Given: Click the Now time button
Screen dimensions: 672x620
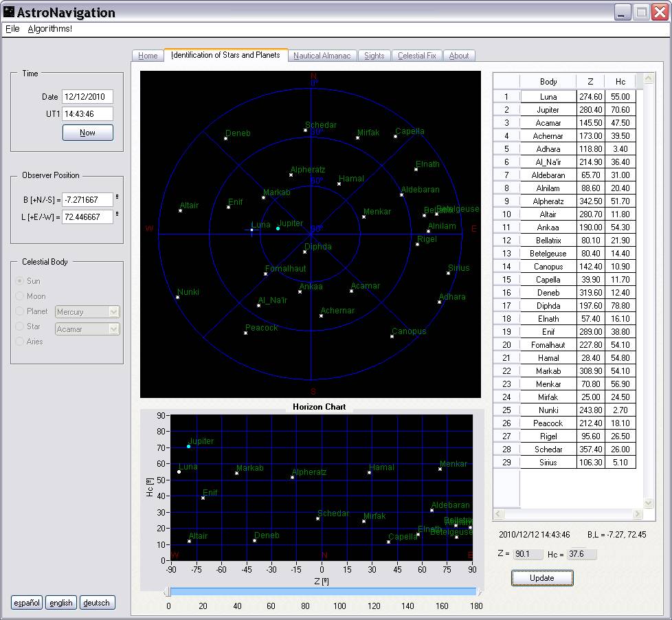Looking at the screenshot, I should (x=87, y=133).
